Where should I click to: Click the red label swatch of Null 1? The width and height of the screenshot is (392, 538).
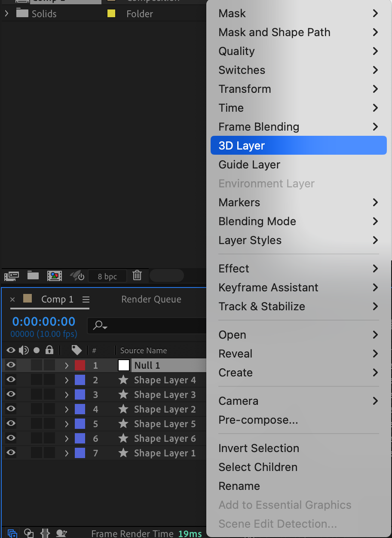(80, 366)
